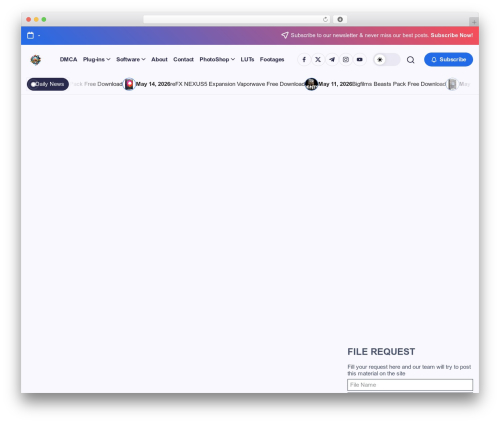Click the blue Subscribe button

448,59
